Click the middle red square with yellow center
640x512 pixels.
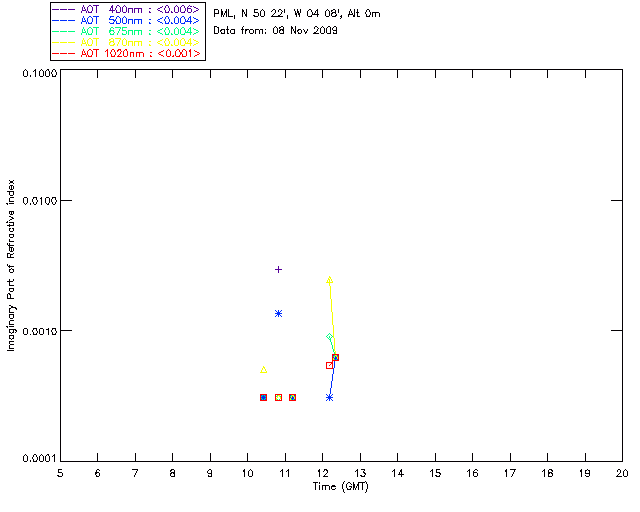click(278, 398)
